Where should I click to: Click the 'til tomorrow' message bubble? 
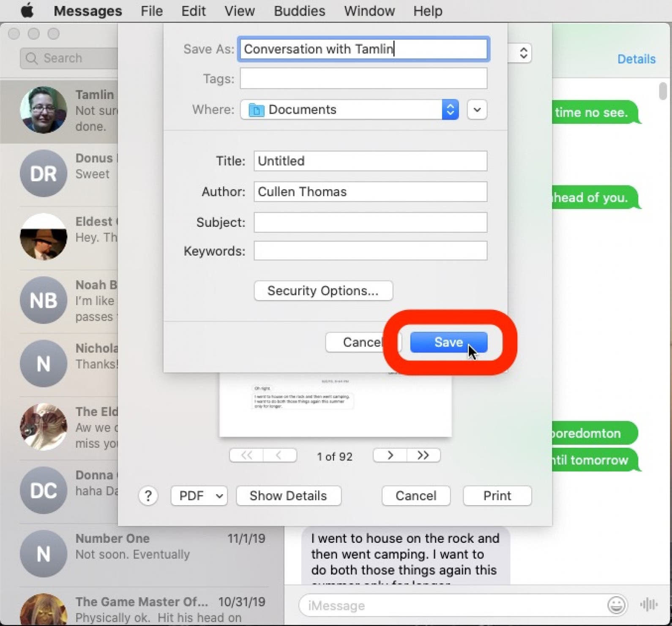point(596,460)
